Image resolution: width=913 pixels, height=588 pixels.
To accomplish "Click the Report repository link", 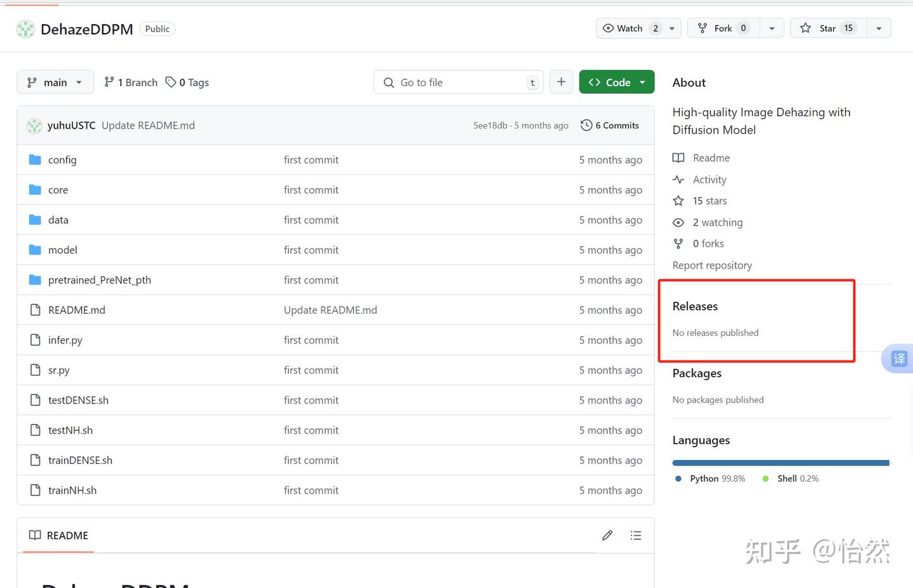I will [712, 265].
